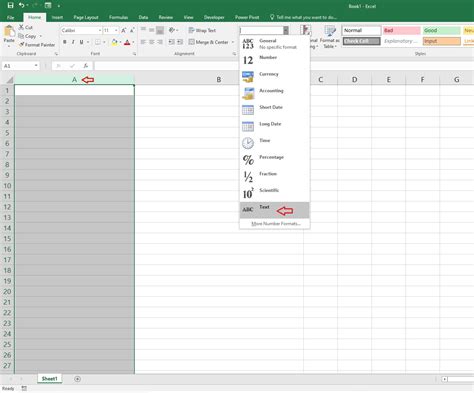Switch to the Data tab
The width and height of the screenshot is (474, 393).
tap(143, 17)
